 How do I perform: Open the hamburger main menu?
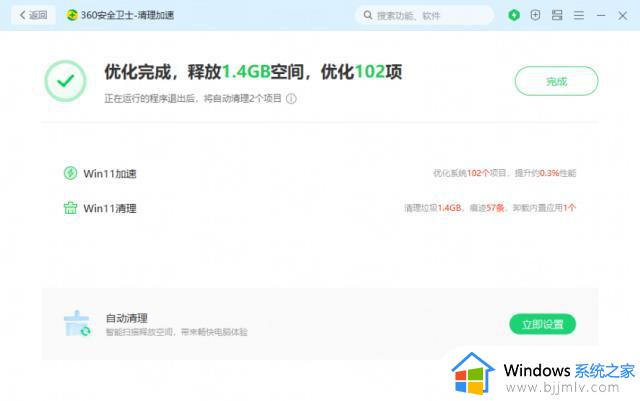[x=579, y=16]
